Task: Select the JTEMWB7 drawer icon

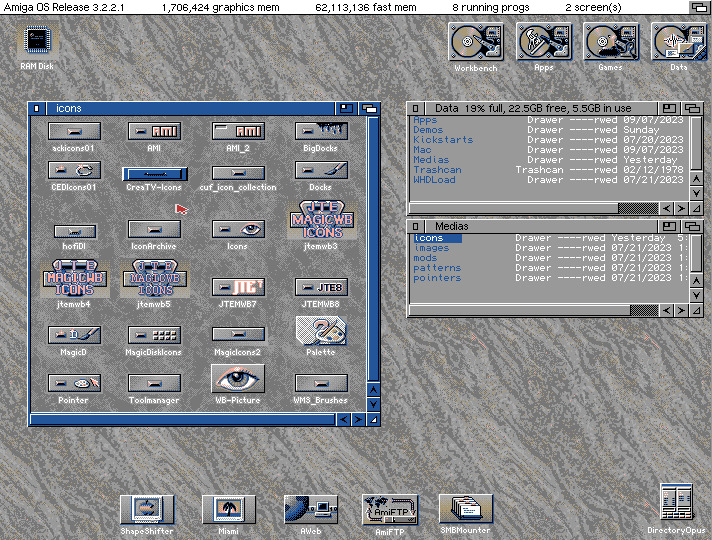Action: 238,287
